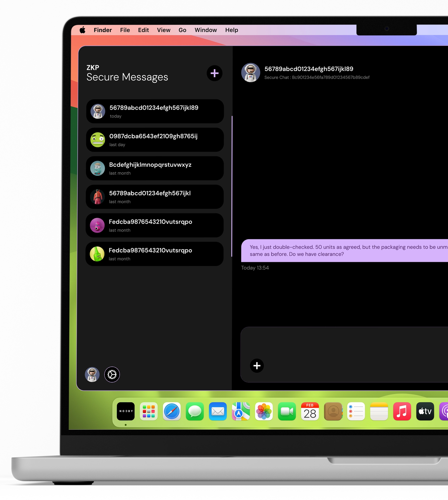
Task: Select the conversation marked today
Action: [155, 111]
